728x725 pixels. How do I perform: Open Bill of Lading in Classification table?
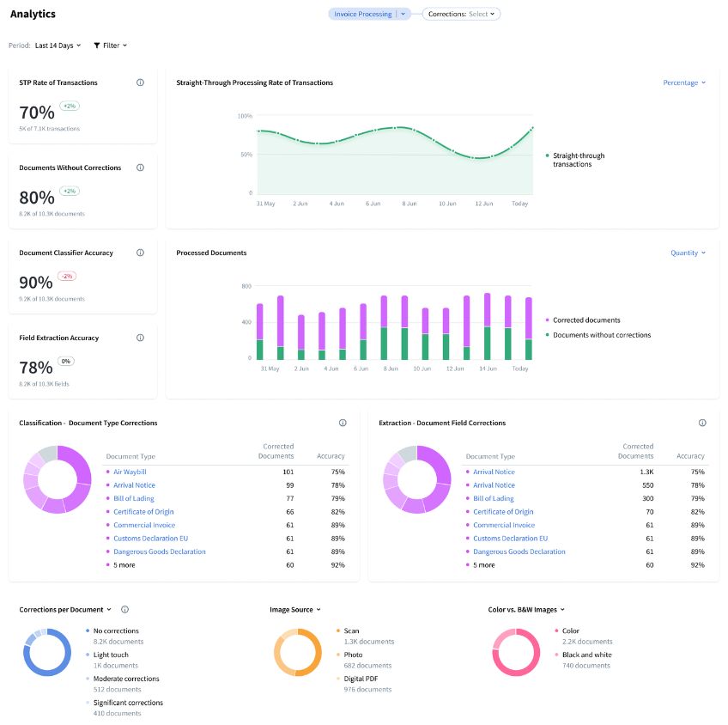(x=134, y=498)
